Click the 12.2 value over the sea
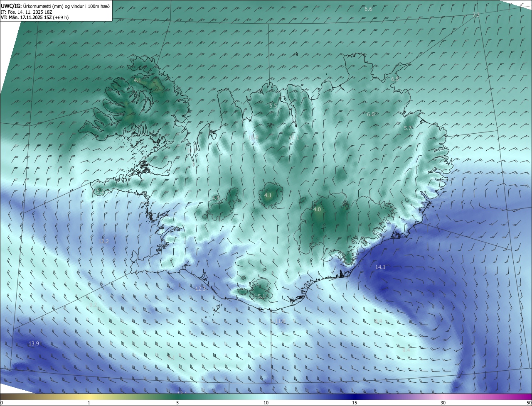The image size is (532, 406). coord(103,241)
